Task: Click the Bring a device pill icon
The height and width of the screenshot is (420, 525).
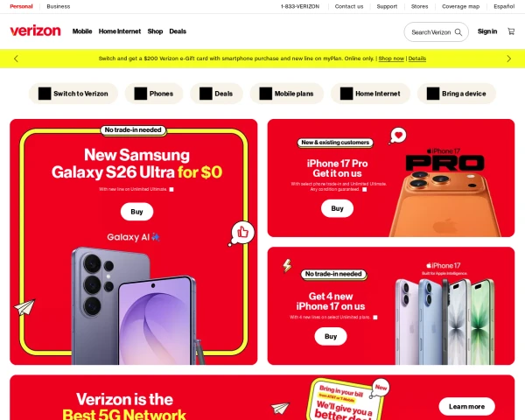Action: 433,94
